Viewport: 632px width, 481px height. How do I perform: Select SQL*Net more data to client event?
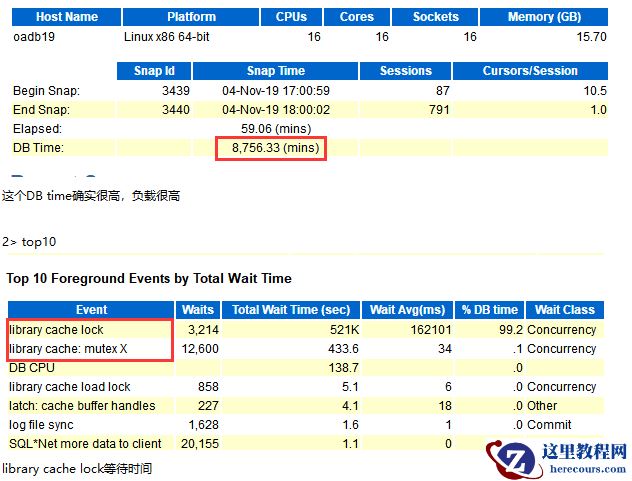[85, 444]
